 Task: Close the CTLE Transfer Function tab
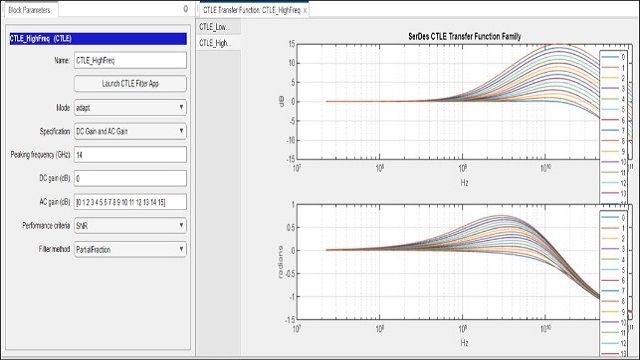pyautogui.click(x=305, y=11)
